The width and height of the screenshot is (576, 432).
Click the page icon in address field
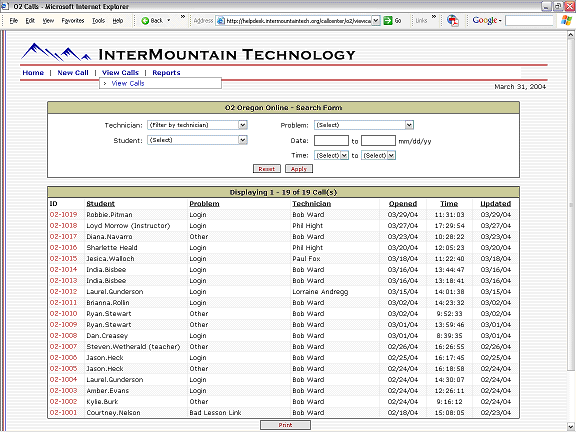pyautogui.click(x=220, y=21)
